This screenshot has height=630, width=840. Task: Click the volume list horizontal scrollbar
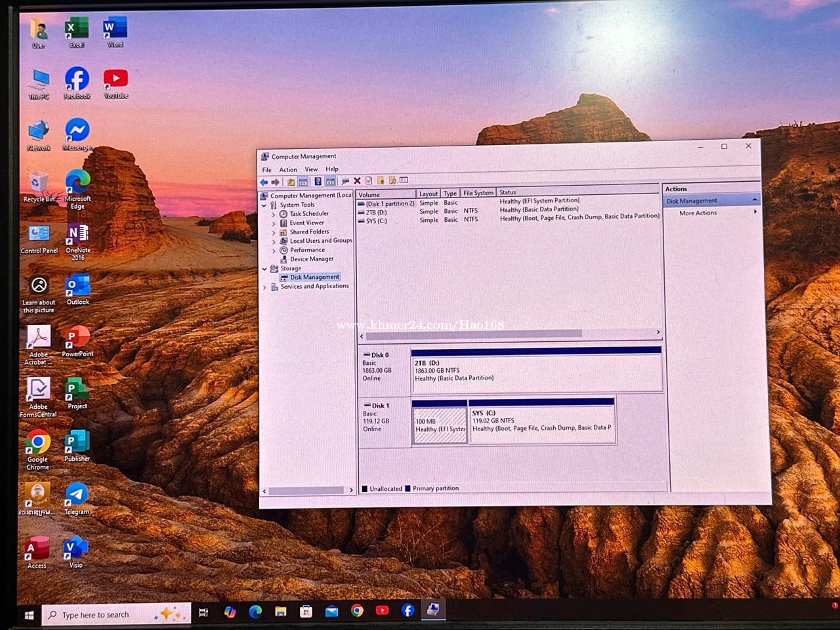click(472, 334)
